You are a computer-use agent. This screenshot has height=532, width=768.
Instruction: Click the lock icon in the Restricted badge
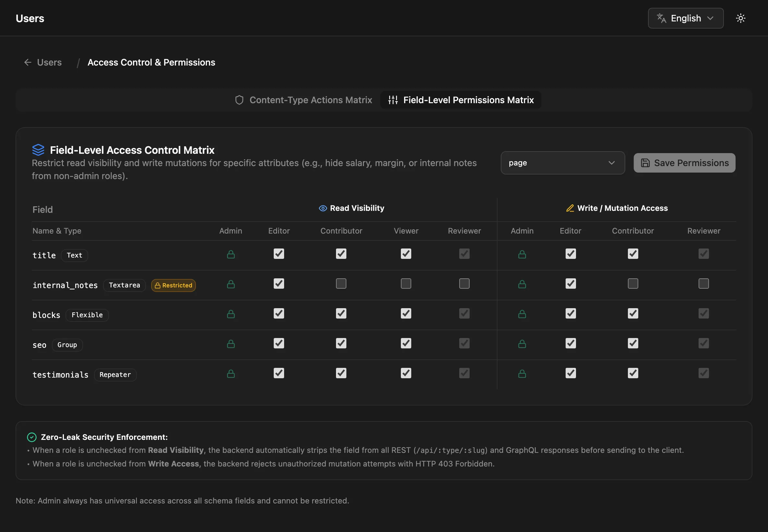[x=158, y=285]
